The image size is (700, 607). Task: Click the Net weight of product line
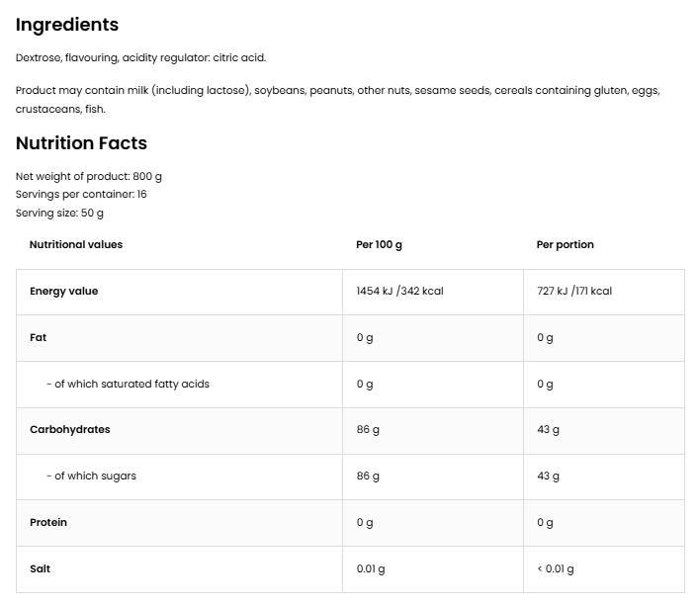pos(89,176)
